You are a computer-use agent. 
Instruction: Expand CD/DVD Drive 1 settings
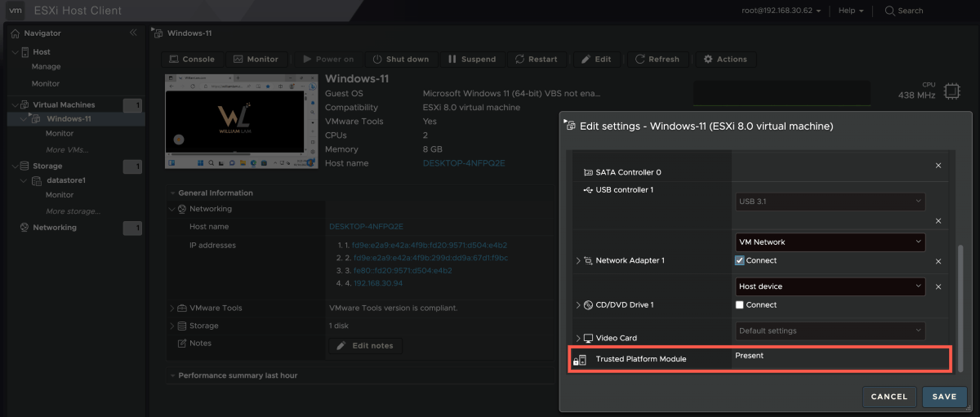(x=578, y=305)
